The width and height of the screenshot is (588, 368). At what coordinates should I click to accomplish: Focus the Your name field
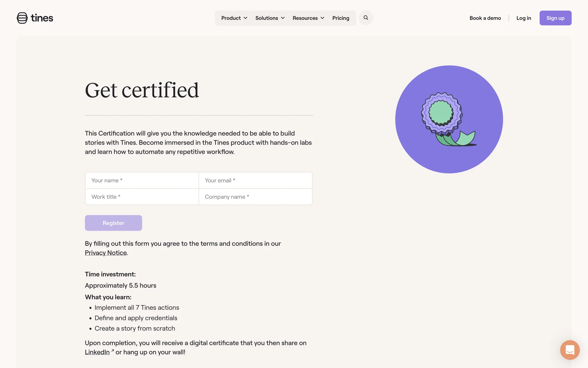142,180
